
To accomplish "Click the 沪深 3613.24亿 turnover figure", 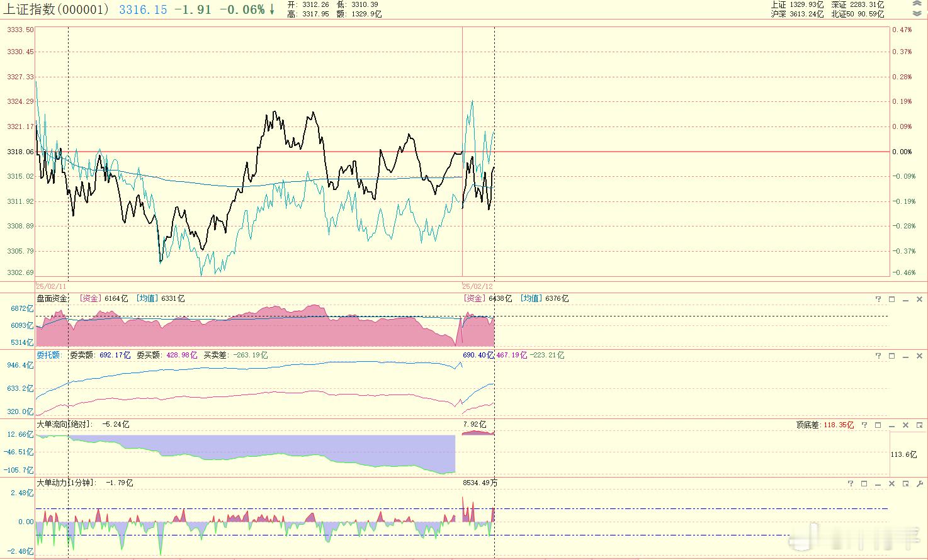I will point(797,14).
